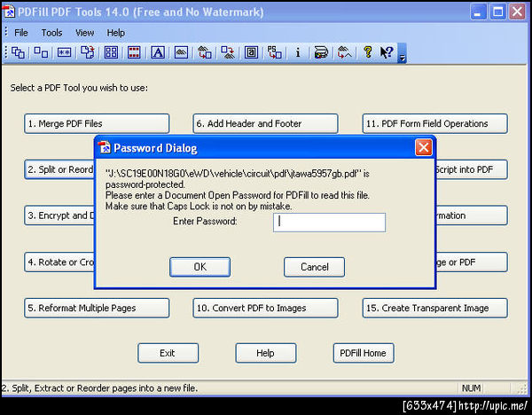
Task: Click the yellow question mark Help icon
Action: point(368,52)
